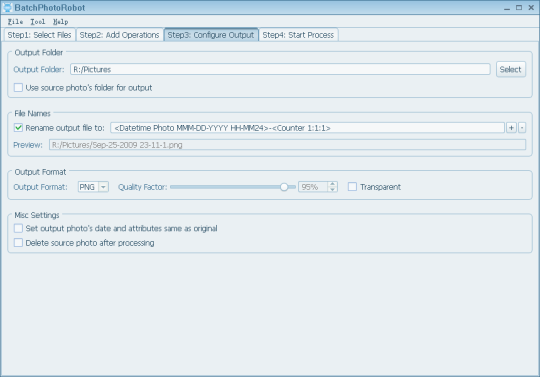Close the BatchPhotoRobot window
This screenshot has width=540, height=377.
531,8
